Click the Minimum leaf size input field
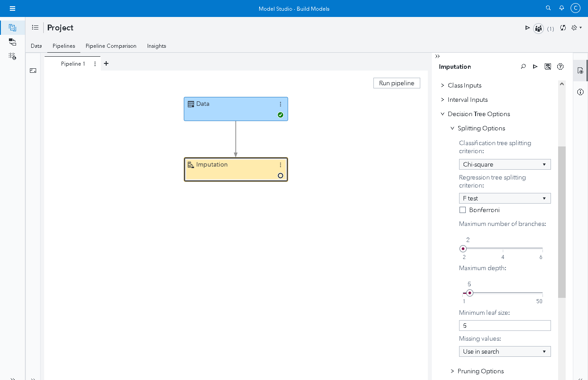This screenshot has width=588, height=380. (x=505, y=326)
